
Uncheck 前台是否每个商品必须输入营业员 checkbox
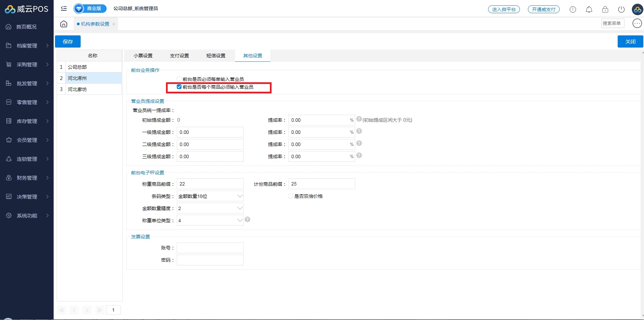(179, 87)
